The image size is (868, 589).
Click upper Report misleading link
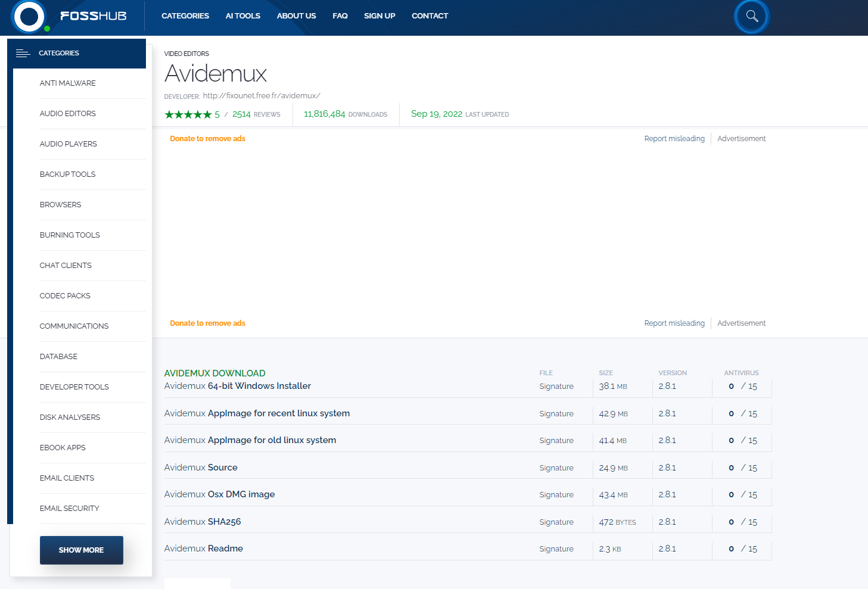674,139
